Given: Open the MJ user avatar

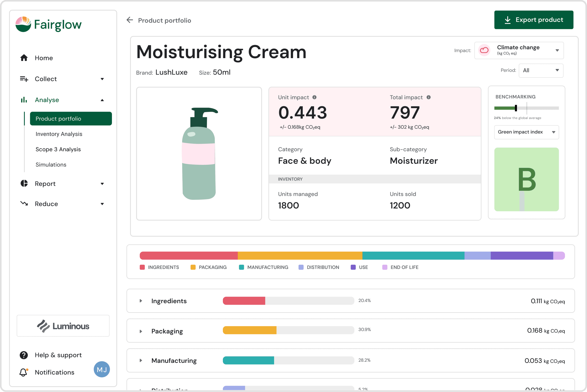Looking at the screenshot, I should coord(102,369).
